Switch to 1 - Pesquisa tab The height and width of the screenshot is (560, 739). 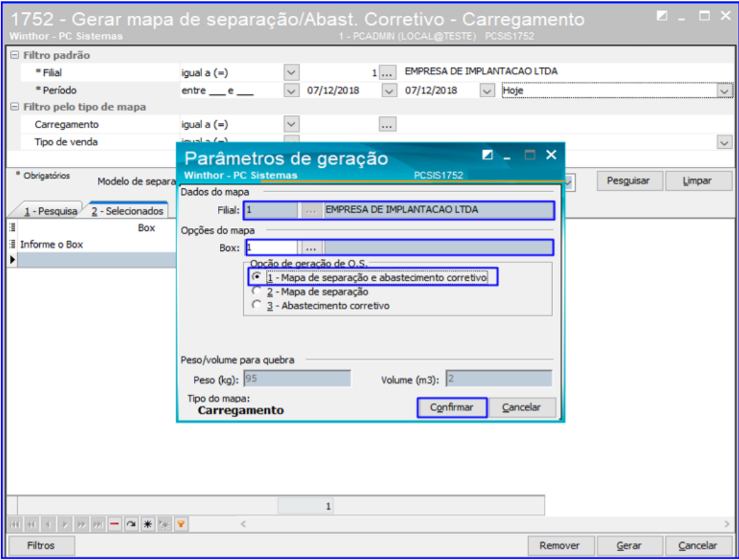coord(50,211)
